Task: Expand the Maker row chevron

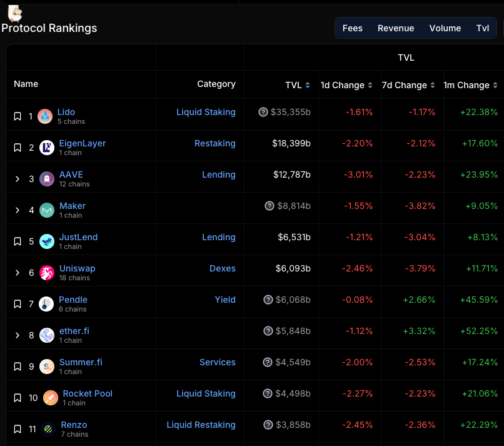Action: (18, 210)
